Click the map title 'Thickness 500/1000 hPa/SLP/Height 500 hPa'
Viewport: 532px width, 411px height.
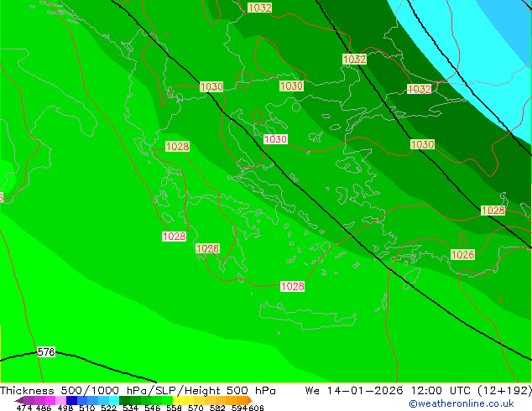(138, 391)
